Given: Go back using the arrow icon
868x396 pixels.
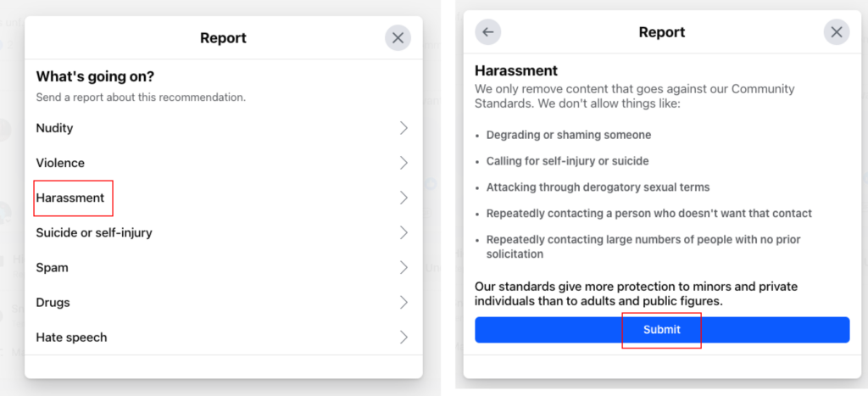Looking at the screenshot, I should tap(487, 32).
